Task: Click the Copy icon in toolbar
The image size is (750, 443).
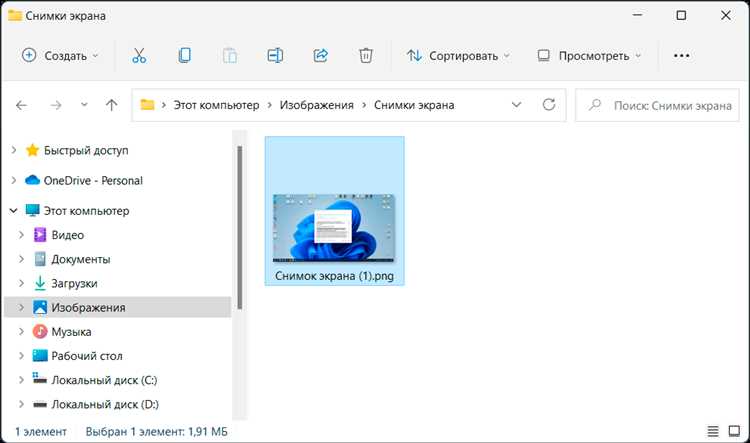Action: pyautogui.click(x=185, y=55)
